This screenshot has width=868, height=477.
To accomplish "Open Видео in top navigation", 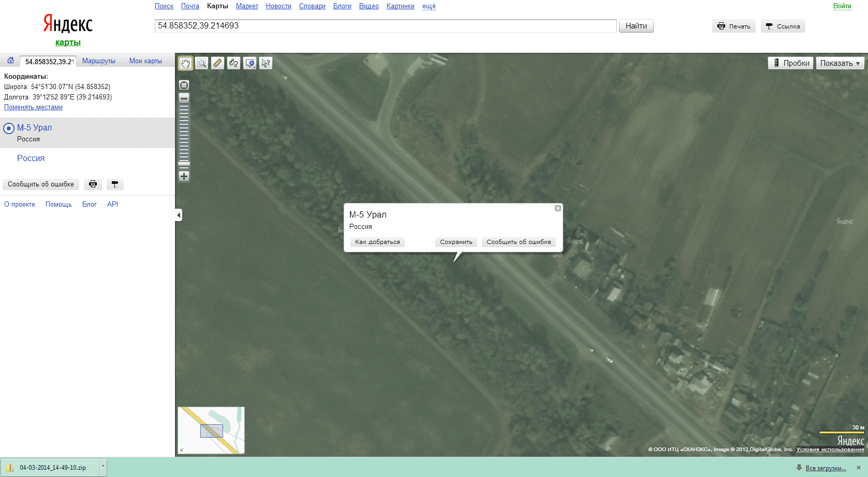I will point(369,6).
